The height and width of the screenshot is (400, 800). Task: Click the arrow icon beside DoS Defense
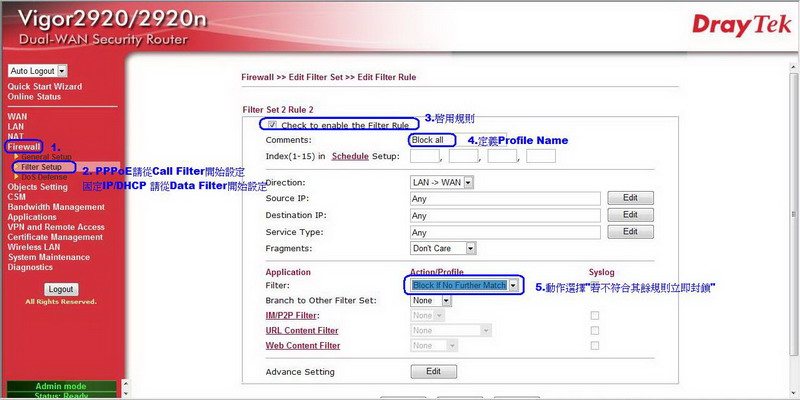17,177
